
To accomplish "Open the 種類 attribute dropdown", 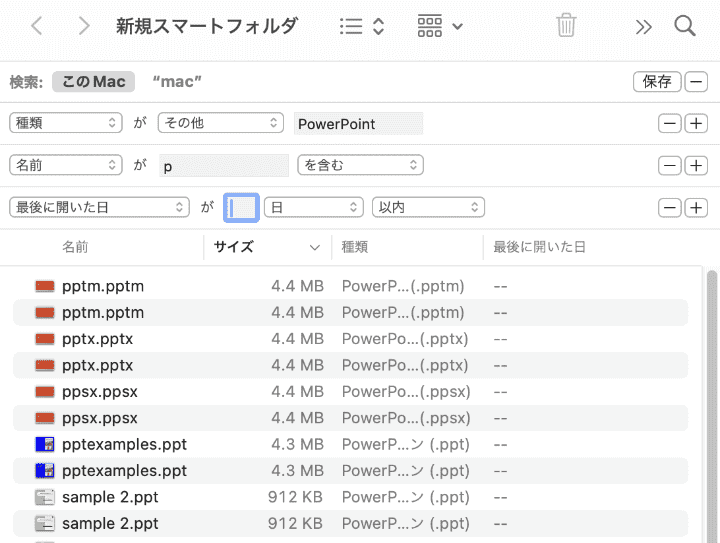I will tap(65, 124).
